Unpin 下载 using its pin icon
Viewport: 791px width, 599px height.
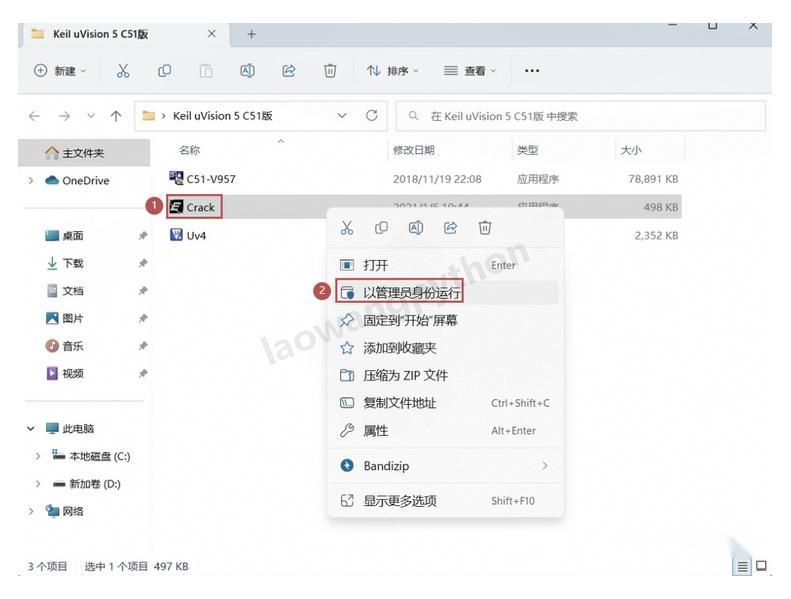coord(143,263)
